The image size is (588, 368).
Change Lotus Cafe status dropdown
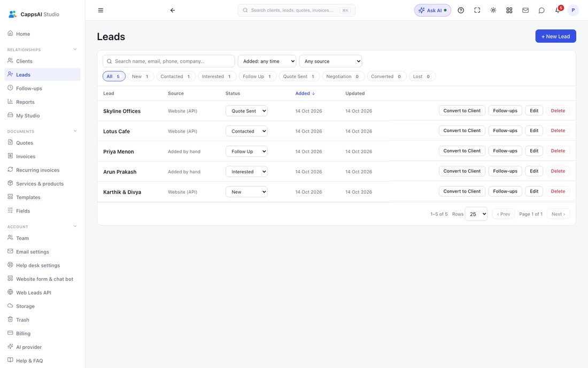coord(246,131)
